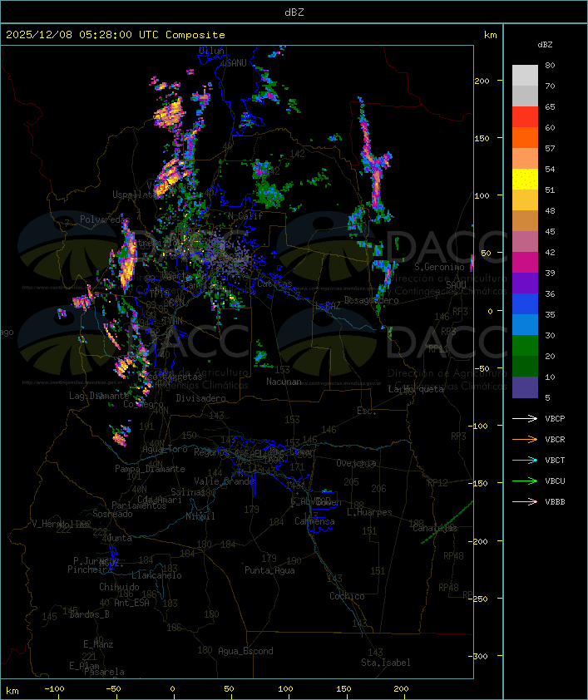This screenshot has height=700, width=588.
Task: Select the purple 39 dBZ color swatch
Action: tap(525, 283)
